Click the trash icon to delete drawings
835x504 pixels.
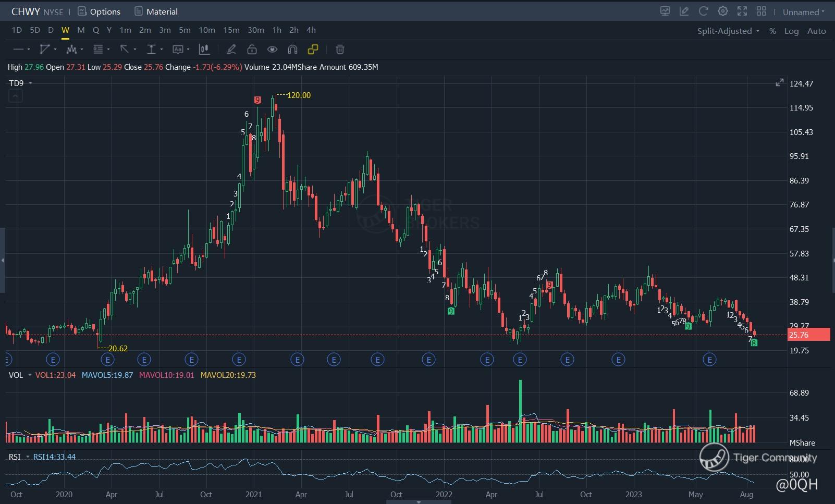340,50
